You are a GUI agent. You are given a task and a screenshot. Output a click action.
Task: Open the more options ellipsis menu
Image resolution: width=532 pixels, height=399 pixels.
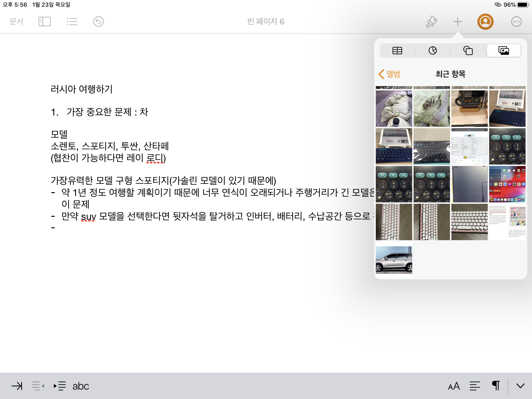[x=516, y=22]
